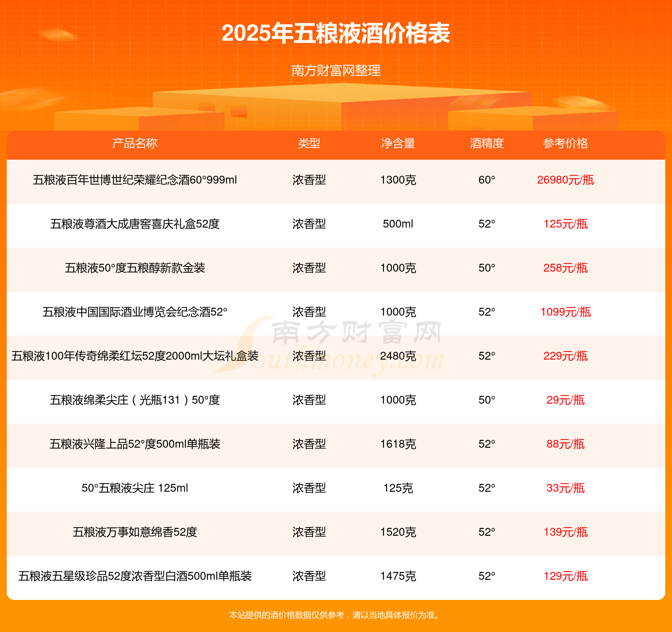Click the 酒精度 column header
The image size is (672, 632).
pos(487,143)
